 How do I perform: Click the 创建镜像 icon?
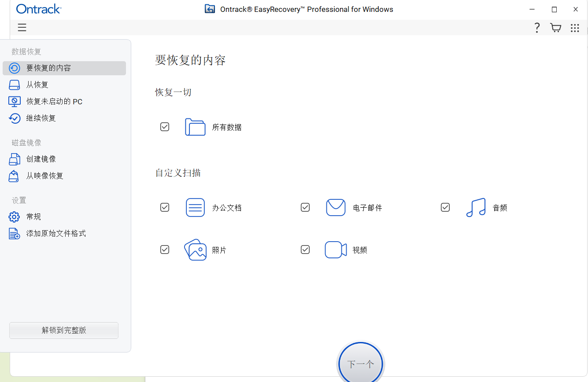tap(15, 159)
